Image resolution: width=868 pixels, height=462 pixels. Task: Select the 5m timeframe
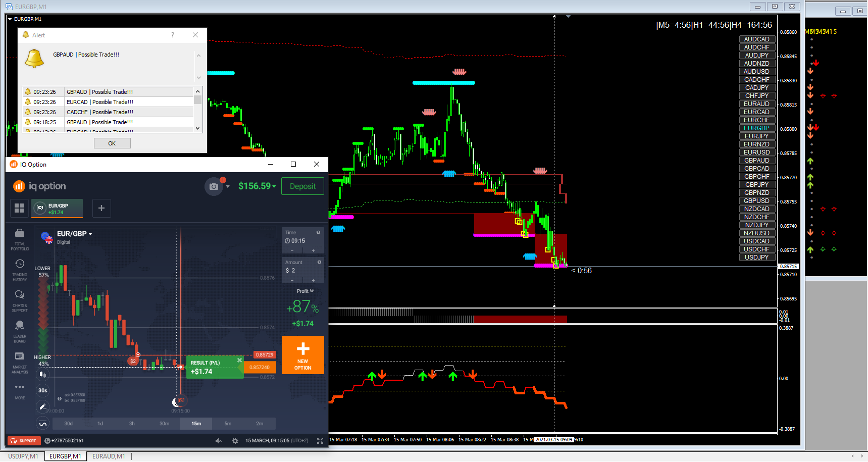(x=228, y=424)
